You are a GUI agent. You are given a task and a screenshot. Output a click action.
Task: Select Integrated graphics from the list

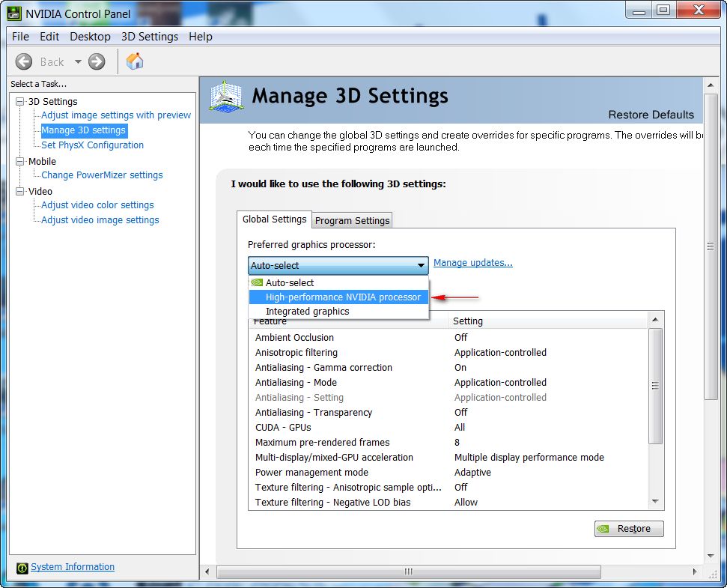point(307,312)
